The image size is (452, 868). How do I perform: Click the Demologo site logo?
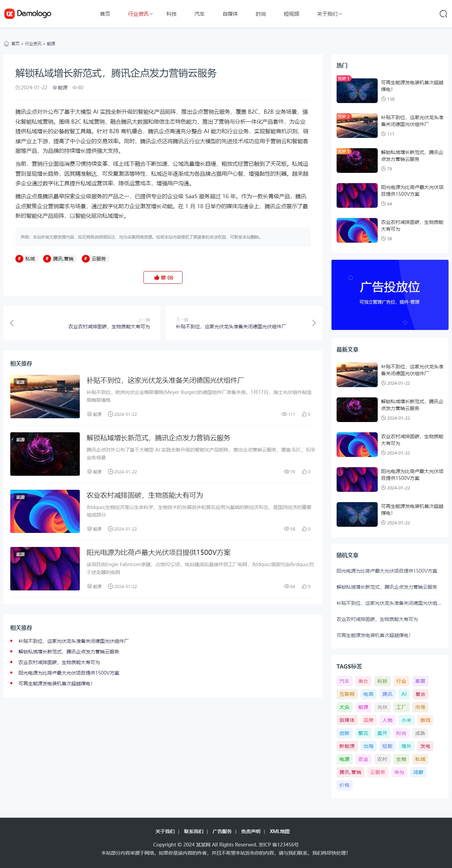click(x=28, y=14)
